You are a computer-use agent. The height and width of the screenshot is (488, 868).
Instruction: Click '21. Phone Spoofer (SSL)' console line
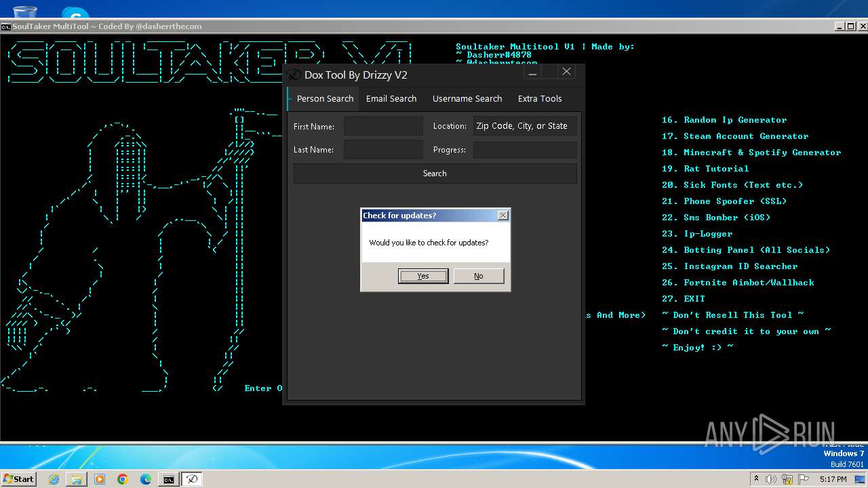pos(724,201)
